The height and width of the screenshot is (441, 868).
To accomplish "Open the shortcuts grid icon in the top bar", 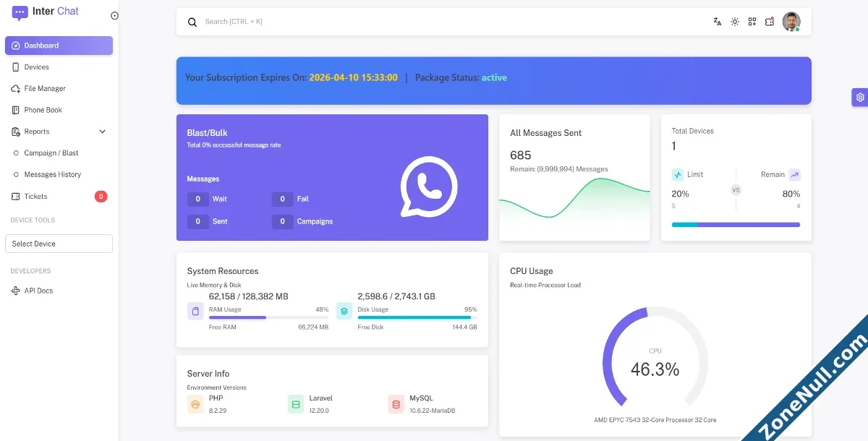I will tap(752, 22).
